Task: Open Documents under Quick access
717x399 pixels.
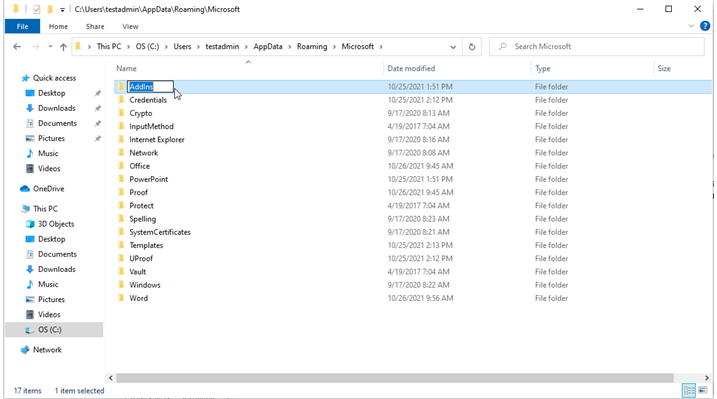Action: [x=57, y=123]
